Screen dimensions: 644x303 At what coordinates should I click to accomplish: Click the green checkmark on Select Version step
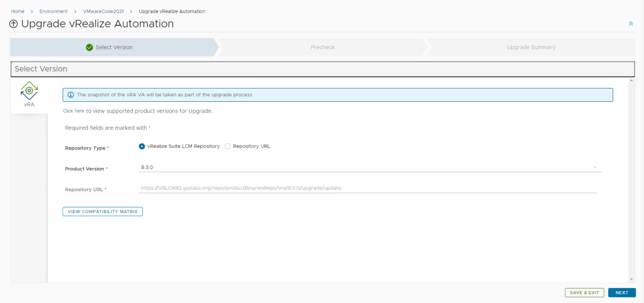[x=89, y=47]
